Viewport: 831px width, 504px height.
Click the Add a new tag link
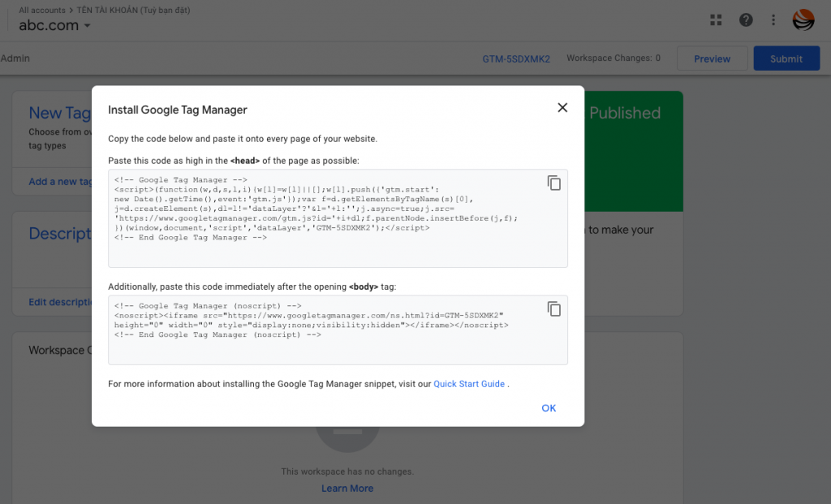click(60, 181)
